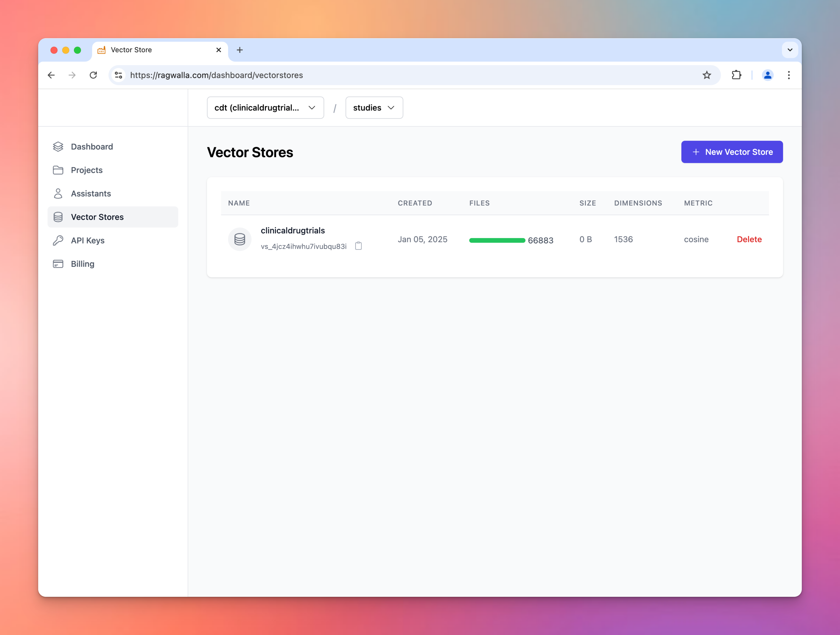Screen dimensions: 840x635
Task: Expand the cdt organization dropdown
Action: 265,108
